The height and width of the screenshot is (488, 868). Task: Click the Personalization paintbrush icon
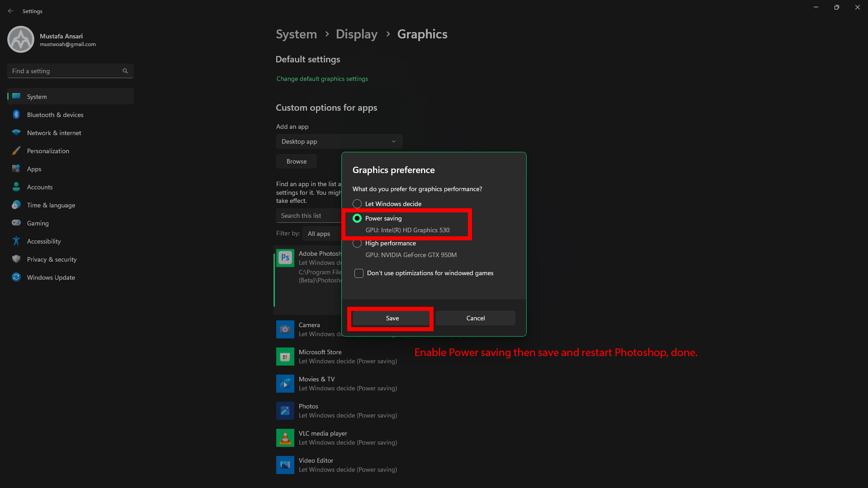pos(16,151)
